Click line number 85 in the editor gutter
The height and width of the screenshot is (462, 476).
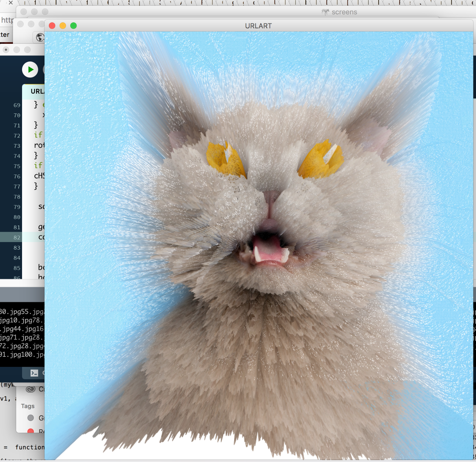pyautogui.click(x=17, y=268)
